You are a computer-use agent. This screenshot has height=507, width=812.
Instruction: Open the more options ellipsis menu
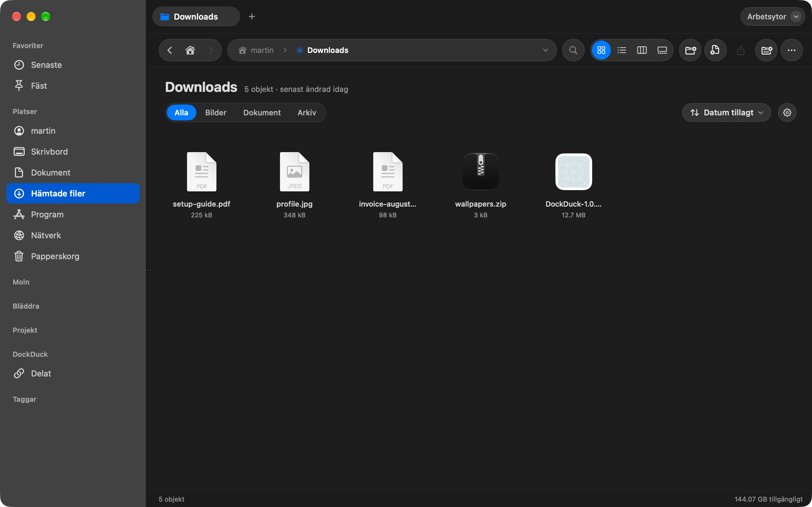pos(791,50)
